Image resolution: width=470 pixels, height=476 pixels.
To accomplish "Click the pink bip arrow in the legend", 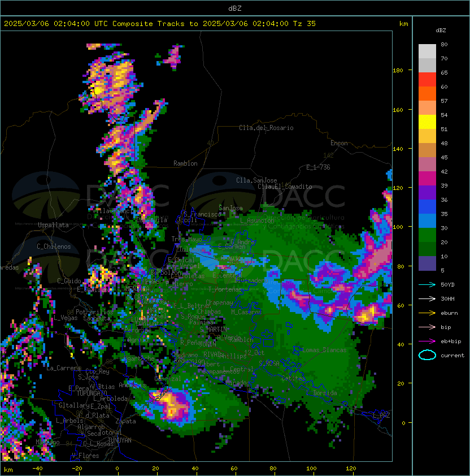I will pyautogui.click(x=427, y=327).
